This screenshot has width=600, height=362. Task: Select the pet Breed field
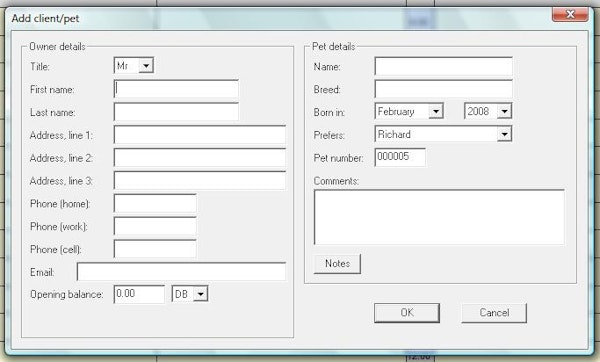[x=443, y=89]
